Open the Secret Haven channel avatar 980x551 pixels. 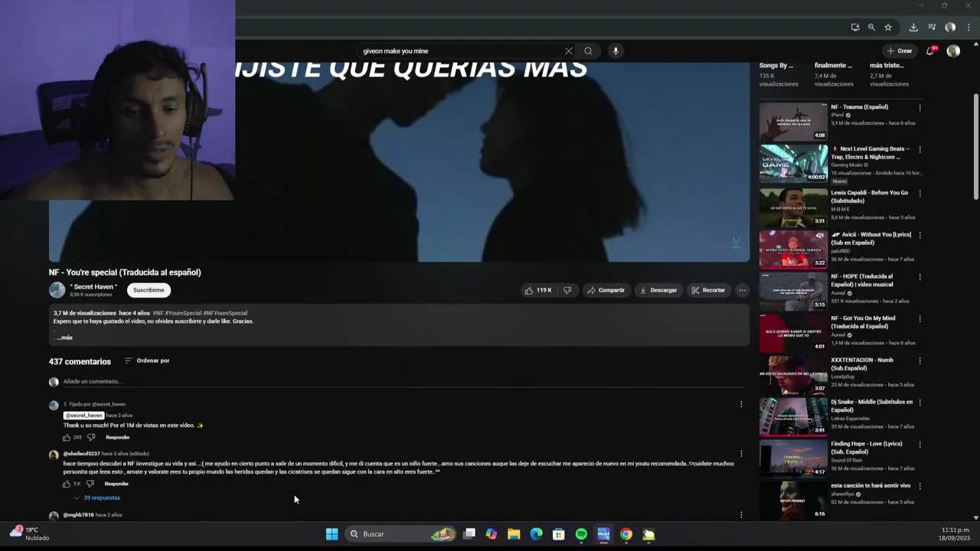point(57,290)
